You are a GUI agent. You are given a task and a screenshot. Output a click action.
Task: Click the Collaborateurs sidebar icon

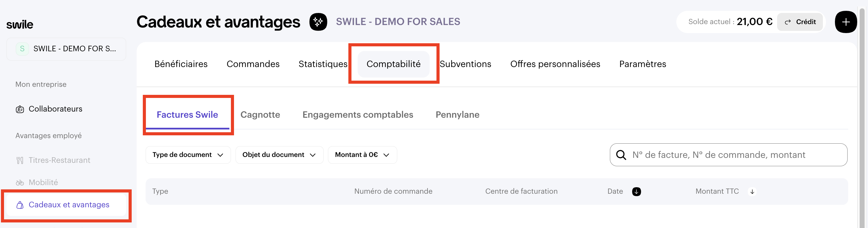click(20, 109)
